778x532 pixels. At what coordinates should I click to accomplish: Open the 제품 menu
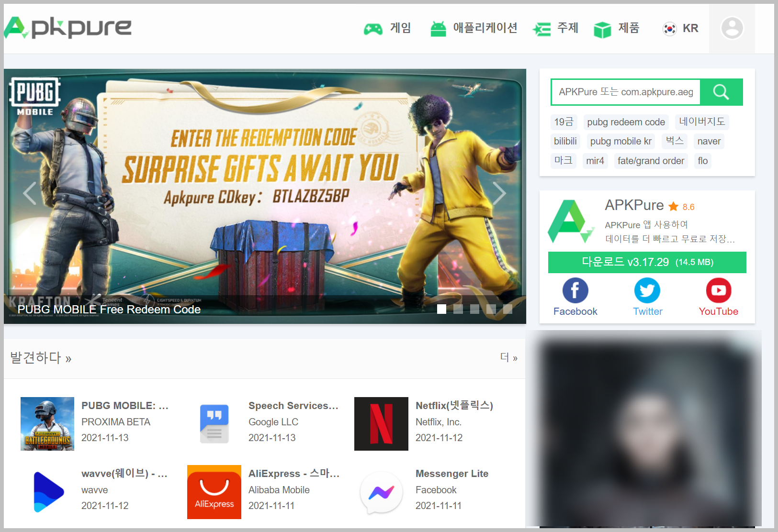click(x=629, y=28)
